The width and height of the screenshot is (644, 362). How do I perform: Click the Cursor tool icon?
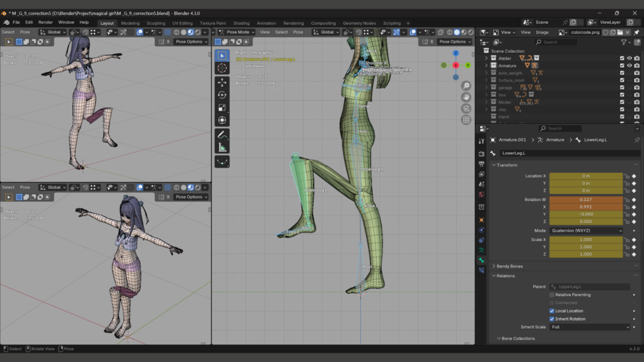click(222, 68)
